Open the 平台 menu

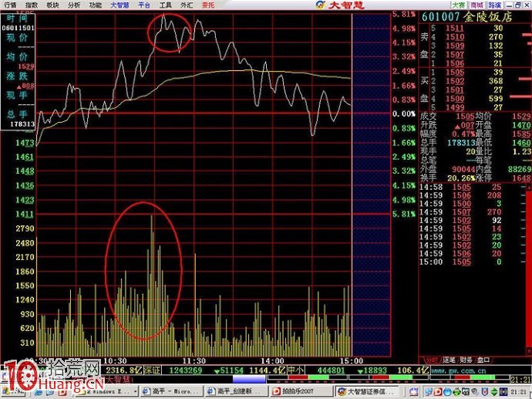coord(144,5)
